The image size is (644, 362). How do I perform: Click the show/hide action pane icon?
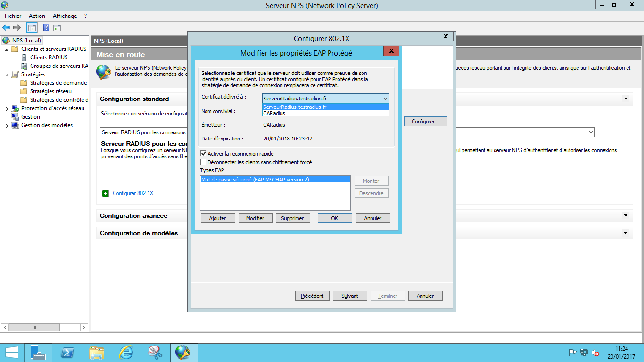(x=57, y=28)
